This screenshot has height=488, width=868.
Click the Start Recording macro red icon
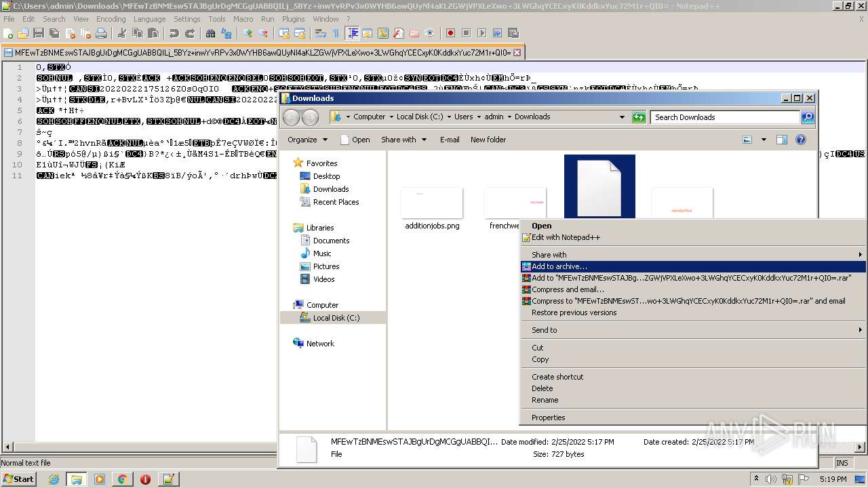[450, 33]
